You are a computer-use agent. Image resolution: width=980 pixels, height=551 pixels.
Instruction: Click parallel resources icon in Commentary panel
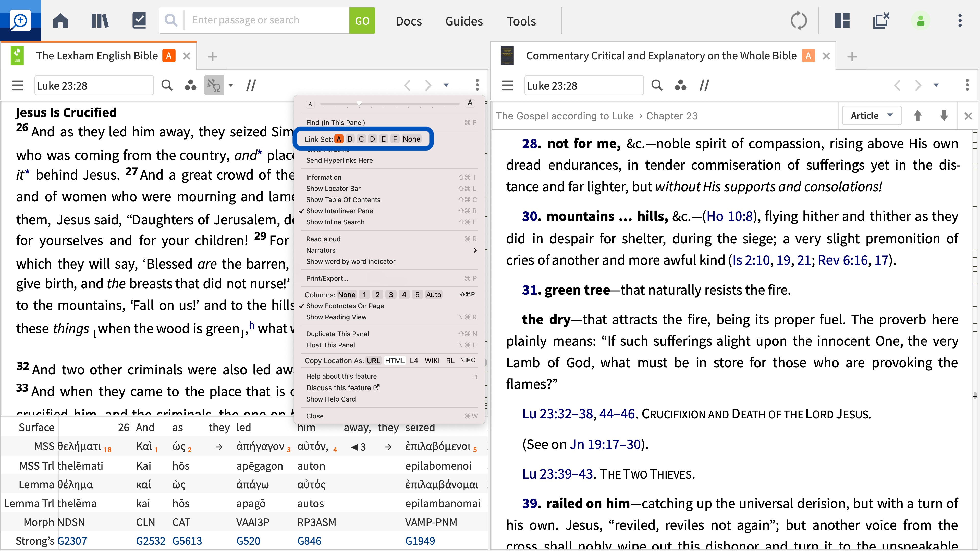[x=704, y=85]
